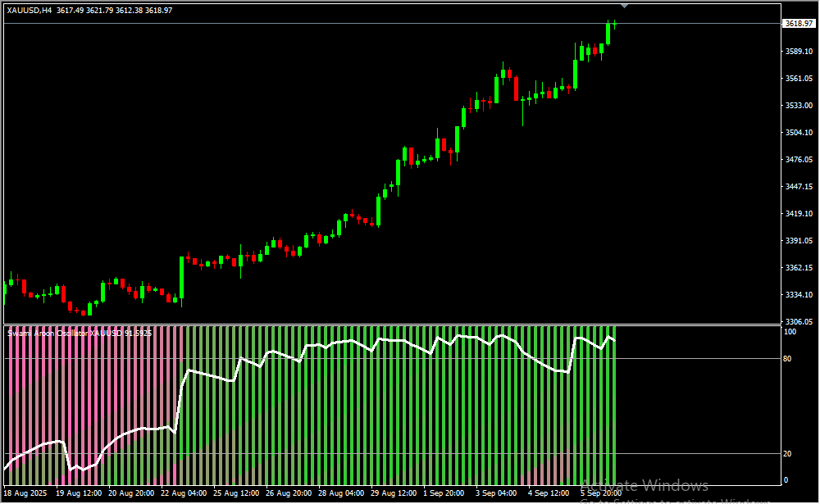Click the 18 Aug 2025 date label
The height and width of the screenshot is (504, 820).
tap(25, 493)
